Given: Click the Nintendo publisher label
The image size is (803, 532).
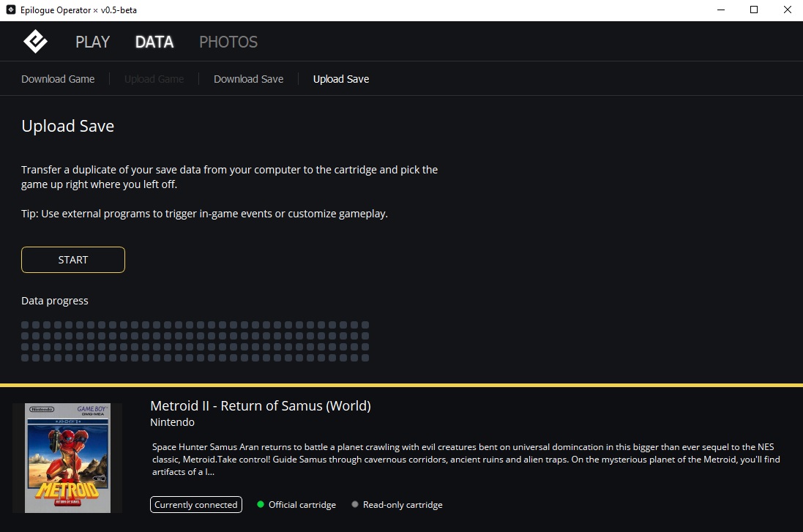Looking at the screenshot, I should pyautogui.click(x=172, y=422).
